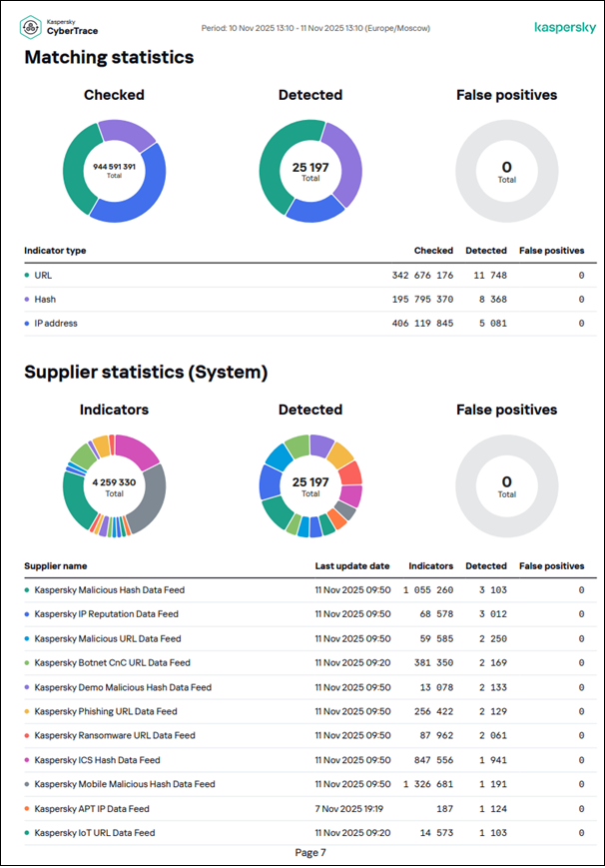Click the indicators value 1 326 681

coord(428,784)
